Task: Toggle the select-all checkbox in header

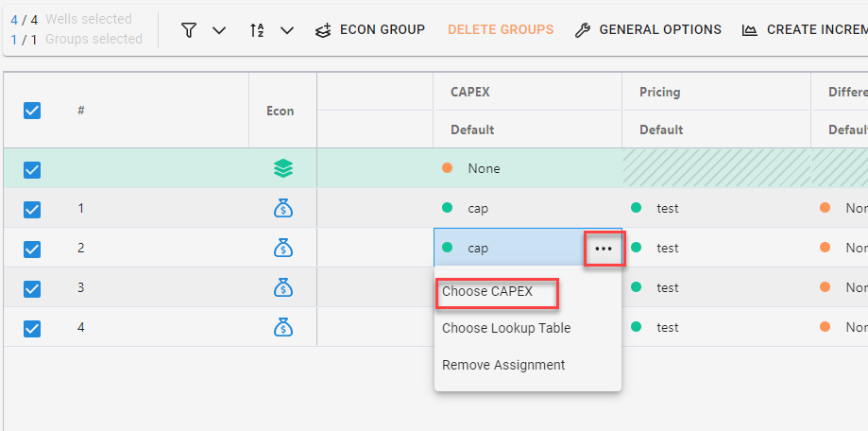Action: coord(32,111)
